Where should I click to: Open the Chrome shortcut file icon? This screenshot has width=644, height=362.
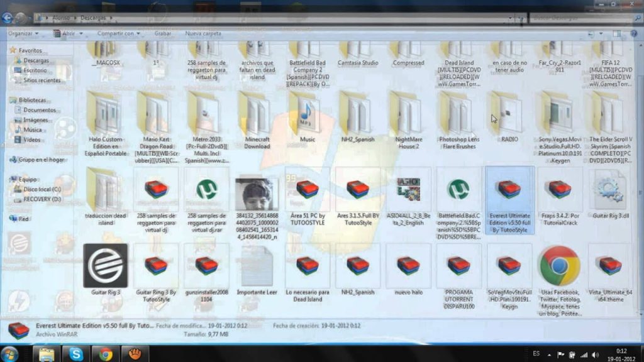coord(559,265)
